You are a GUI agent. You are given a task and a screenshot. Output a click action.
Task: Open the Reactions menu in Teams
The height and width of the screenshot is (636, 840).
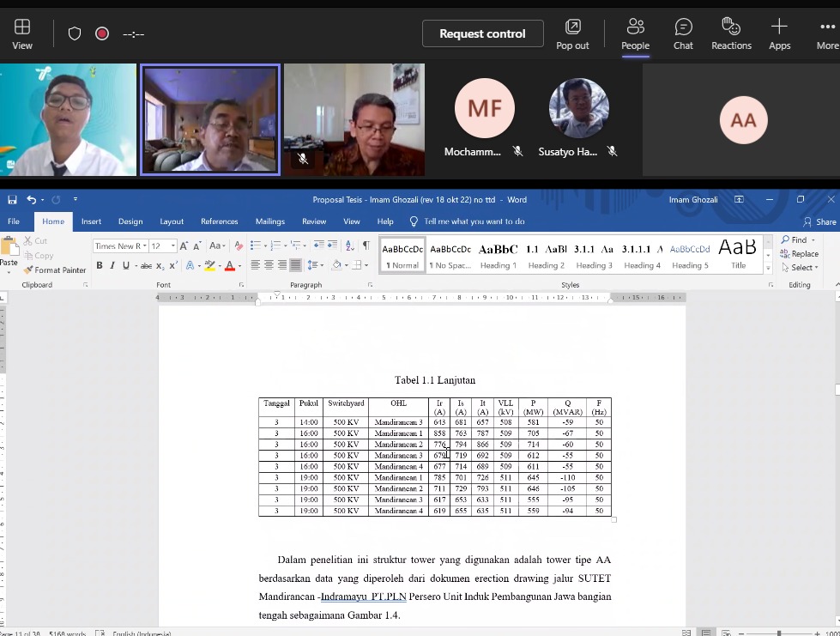pos(731,33)
